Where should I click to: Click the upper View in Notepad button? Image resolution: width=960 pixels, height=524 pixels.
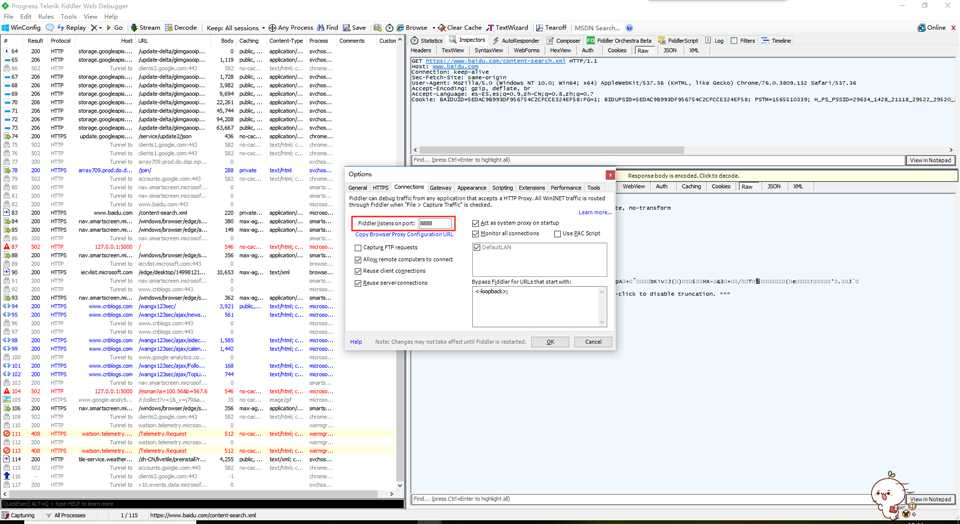931,160
